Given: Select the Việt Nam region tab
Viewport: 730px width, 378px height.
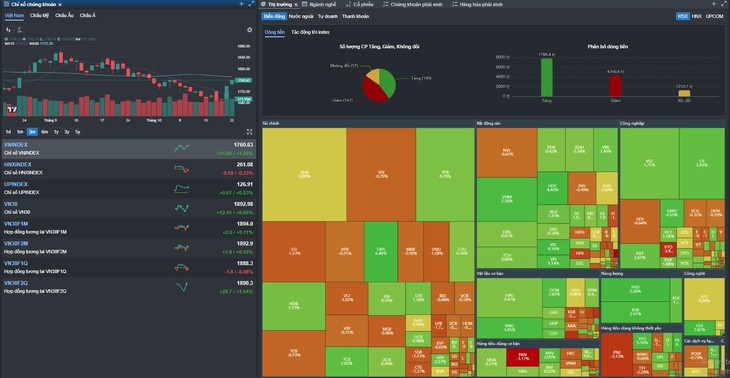Looking at the screenshot, I should [14, 15].
